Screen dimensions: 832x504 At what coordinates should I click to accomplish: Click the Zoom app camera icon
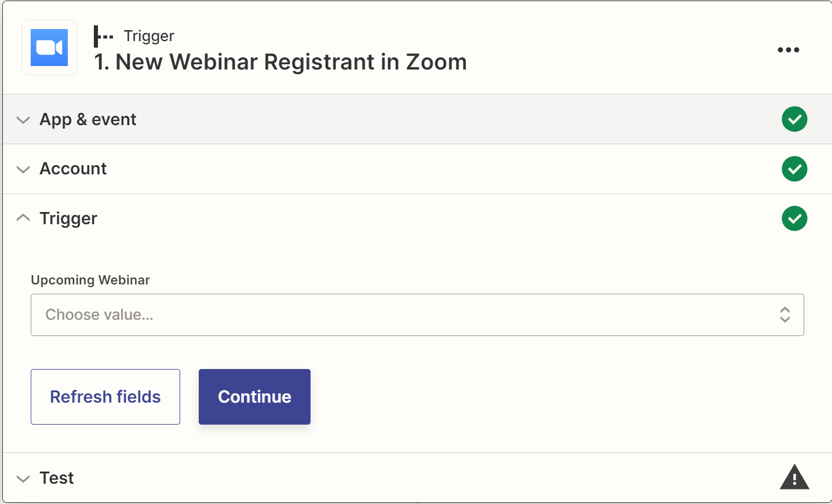(x=49, y=48)
